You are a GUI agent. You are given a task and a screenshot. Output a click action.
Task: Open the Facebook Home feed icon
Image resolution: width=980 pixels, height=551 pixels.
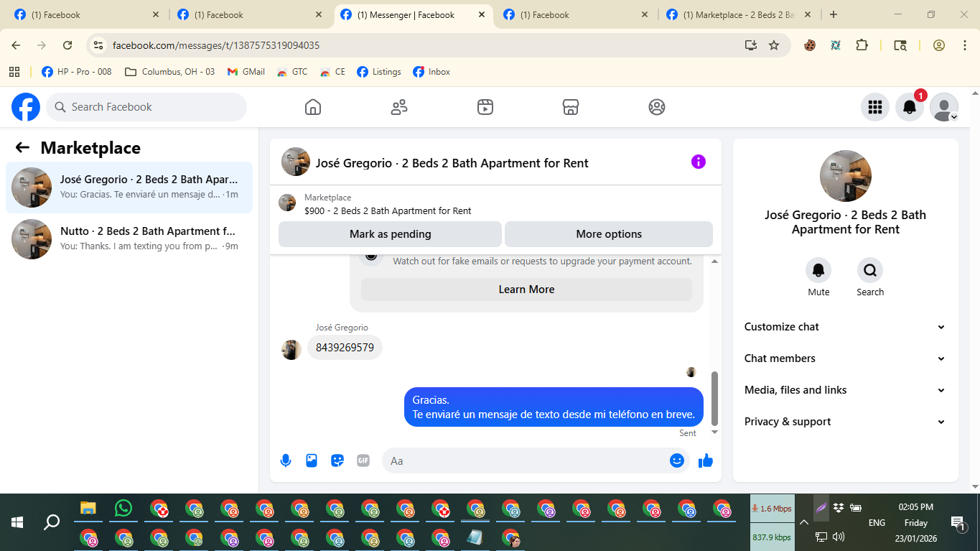313,107
